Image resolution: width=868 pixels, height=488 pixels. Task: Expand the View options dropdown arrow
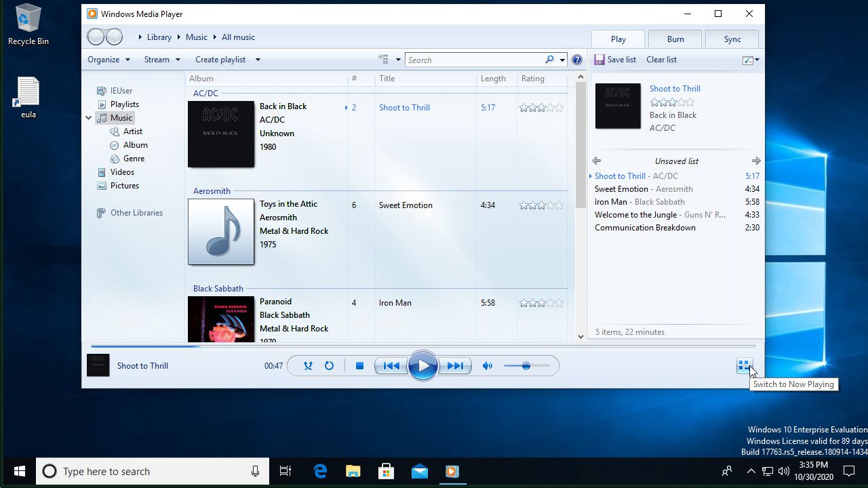(x=398, y=60)
